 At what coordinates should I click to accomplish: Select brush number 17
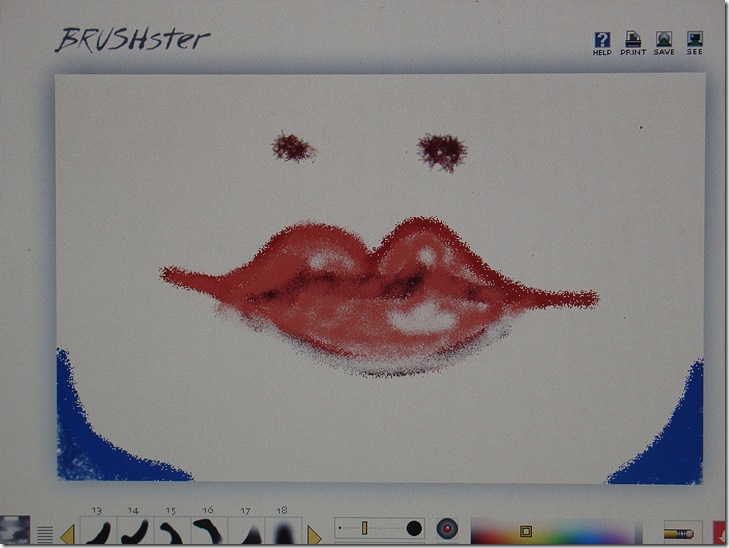(x=246, y=530)
